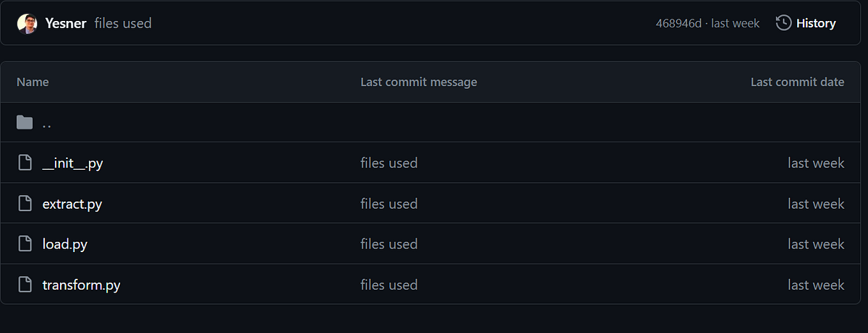868x333 pixels.
Task: Click the parent directory folder icon
Action: point(25,123)
